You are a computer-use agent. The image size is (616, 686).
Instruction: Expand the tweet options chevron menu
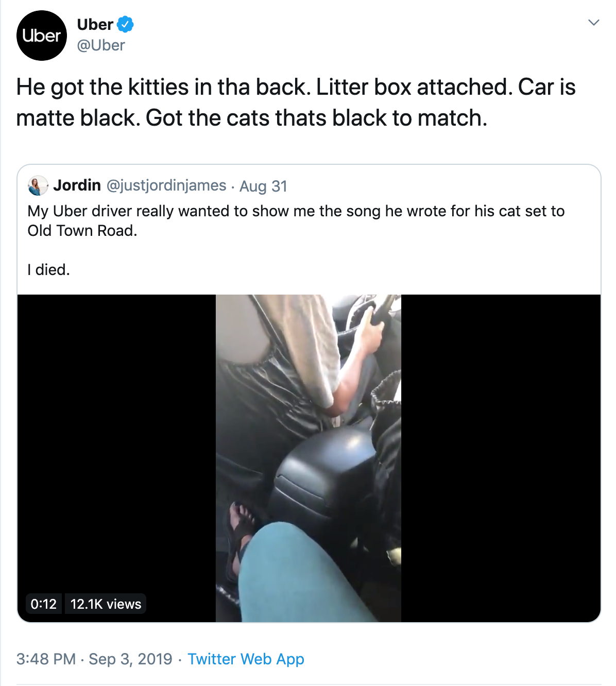pyautogui.click(x=593, y=23)
